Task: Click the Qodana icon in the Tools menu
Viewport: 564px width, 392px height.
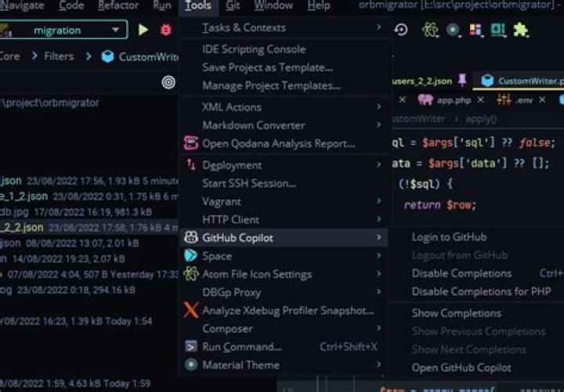Action: click(190, 143)
